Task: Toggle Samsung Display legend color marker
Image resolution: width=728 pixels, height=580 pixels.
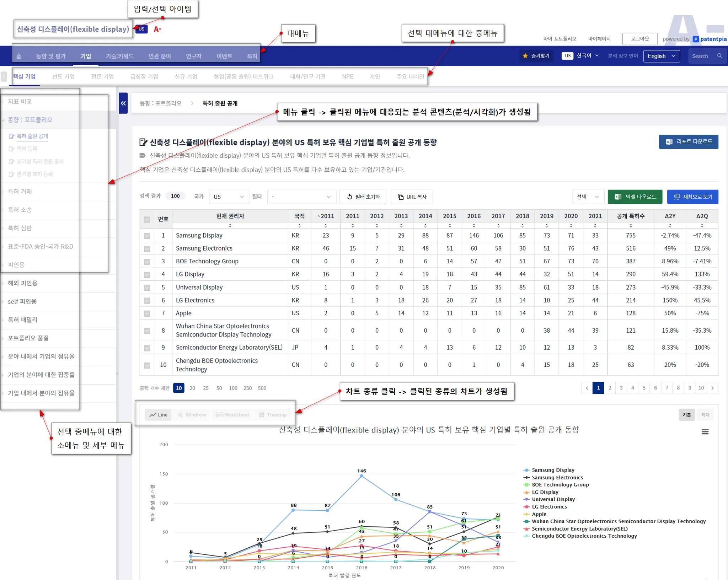Action: click(526, 470)
